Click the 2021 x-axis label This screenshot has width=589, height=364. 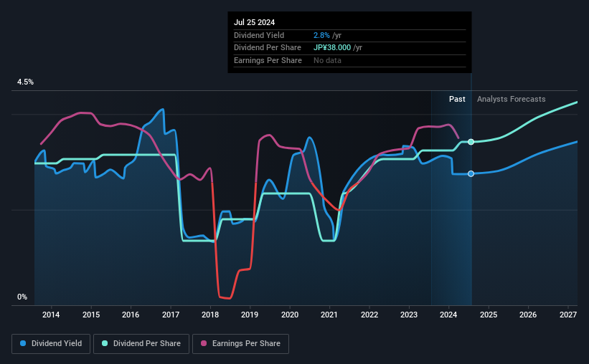pos(329,315)
